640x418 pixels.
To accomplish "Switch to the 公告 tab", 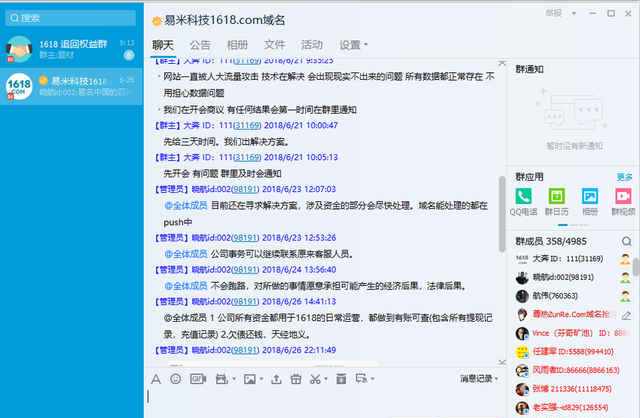I will coord(200,45).
